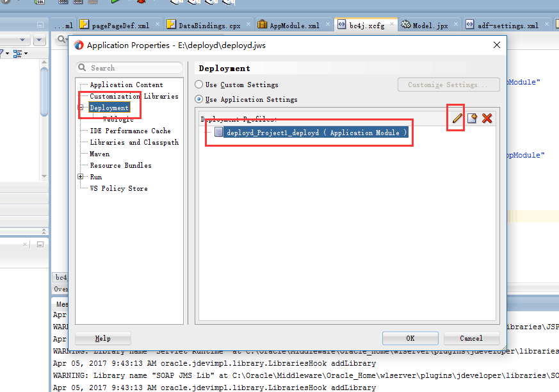
Task: Close the Application Properties dialog
Action: coord(496,45)
